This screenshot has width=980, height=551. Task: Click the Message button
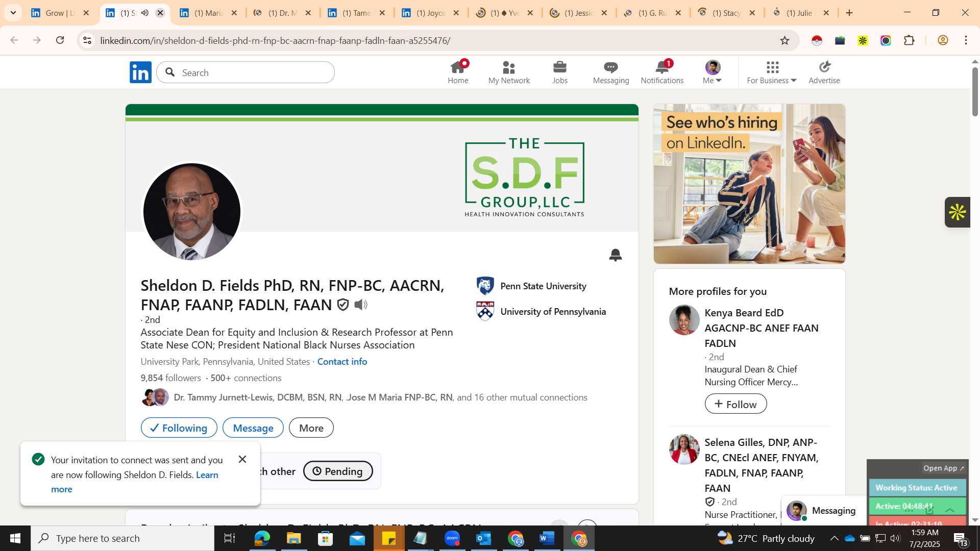tap(253, 428)
